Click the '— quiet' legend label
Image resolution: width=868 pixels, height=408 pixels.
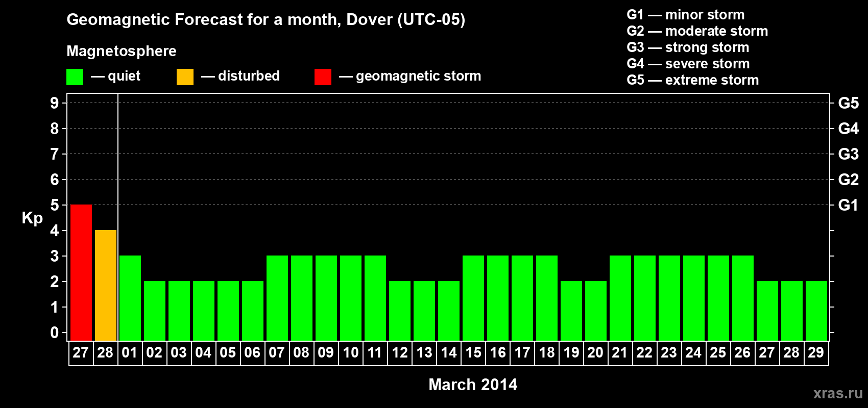coord(115,76)
